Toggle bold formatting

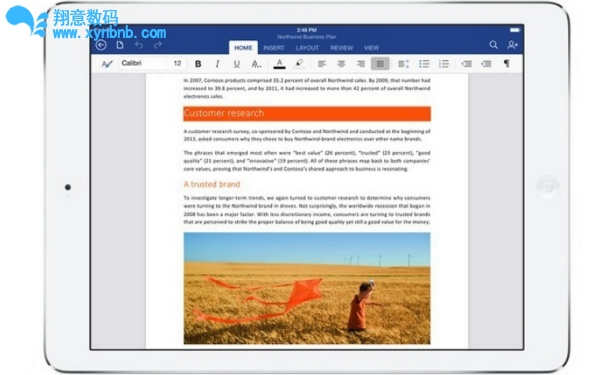click(x=198, y=64)
